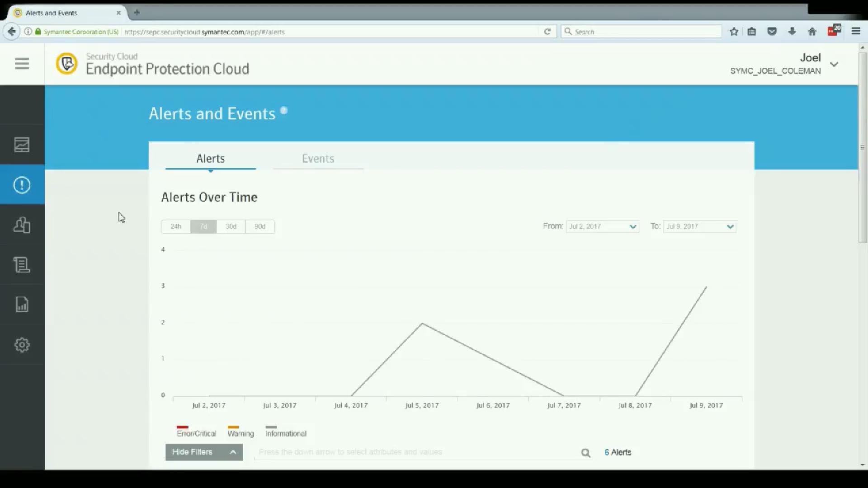Open the users and devices sidebar icon
The height and width of the screenshot is (488, 868).
tap(22, 225)
